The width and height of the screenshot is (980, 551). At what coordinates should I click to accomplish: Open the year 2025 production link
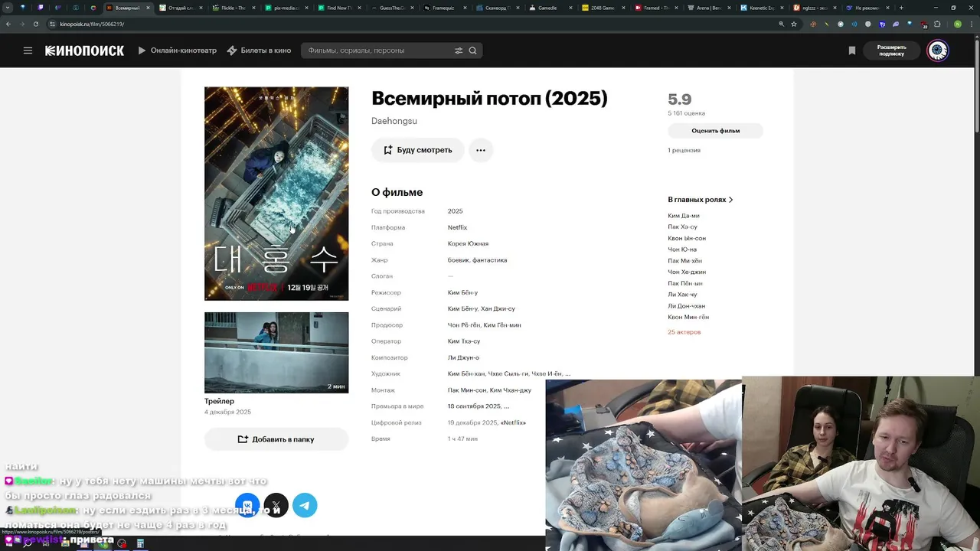(x=455, y=211)
